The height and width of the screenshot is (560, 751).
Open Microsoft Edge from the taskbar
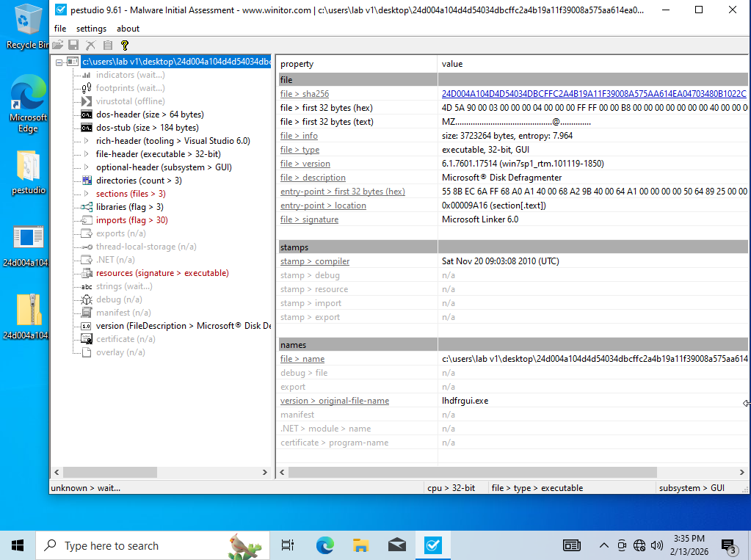click(x=324, y=545)
